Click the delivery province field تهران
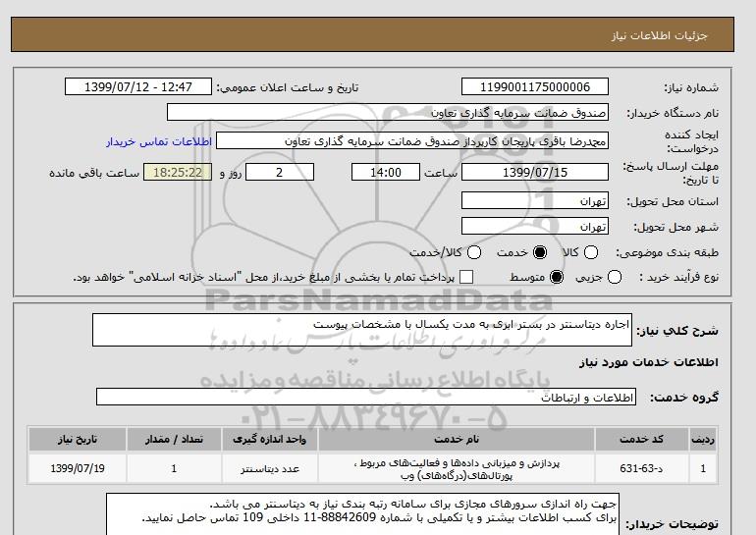The width and height of the screenshot is (756, 535). coord(535,200)
